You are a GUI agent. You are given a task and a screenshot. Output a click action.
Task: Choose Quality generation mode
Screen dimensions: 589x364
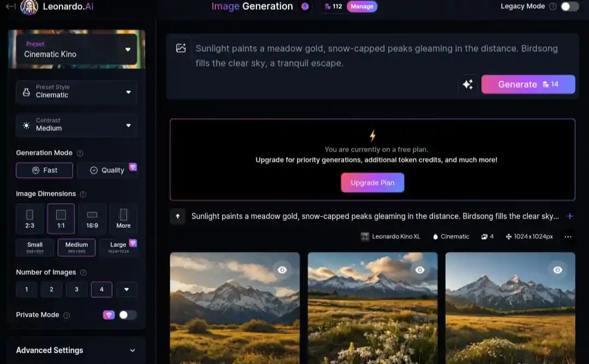point(107,170)
